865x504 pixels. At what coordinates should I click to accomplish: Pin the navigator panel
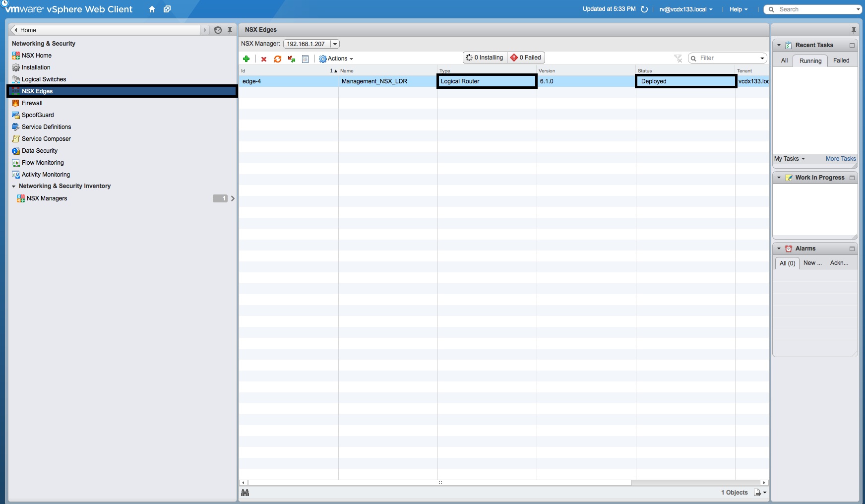click(230, 30)
